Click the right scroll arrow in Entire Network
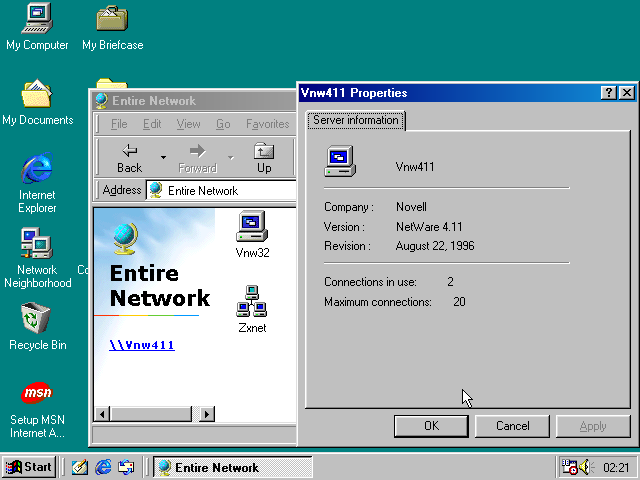The height and width of the screenshot is (480, 640). point(207,414)
